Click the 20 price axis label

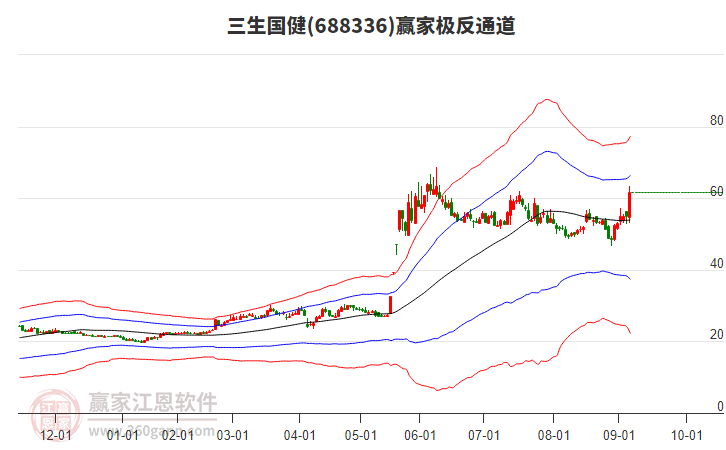tap(716, 335)
